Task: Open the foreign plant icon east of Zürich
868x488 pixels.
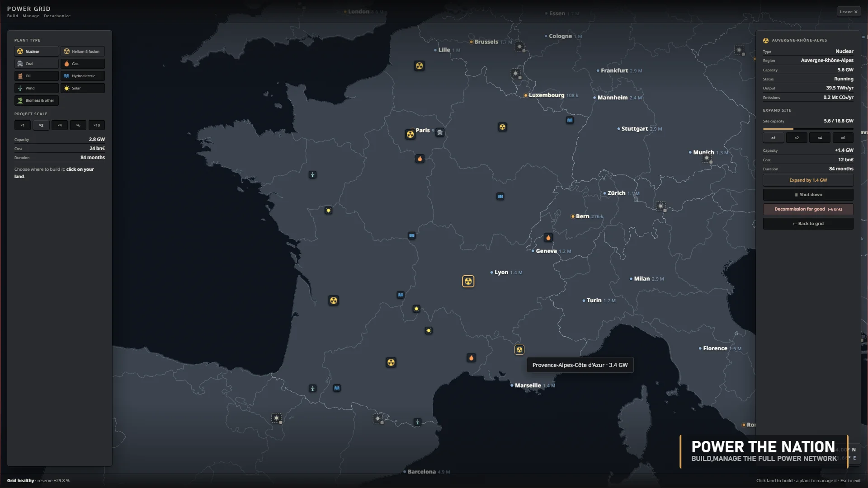Action: [x=660, y=206]
